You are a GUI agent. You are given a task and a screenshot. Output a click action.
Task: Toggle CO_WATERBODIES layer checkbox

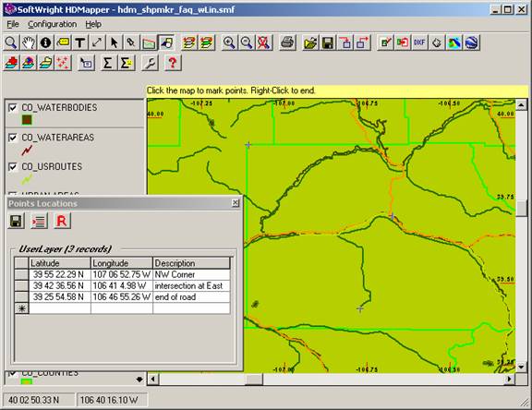[13, 108]
